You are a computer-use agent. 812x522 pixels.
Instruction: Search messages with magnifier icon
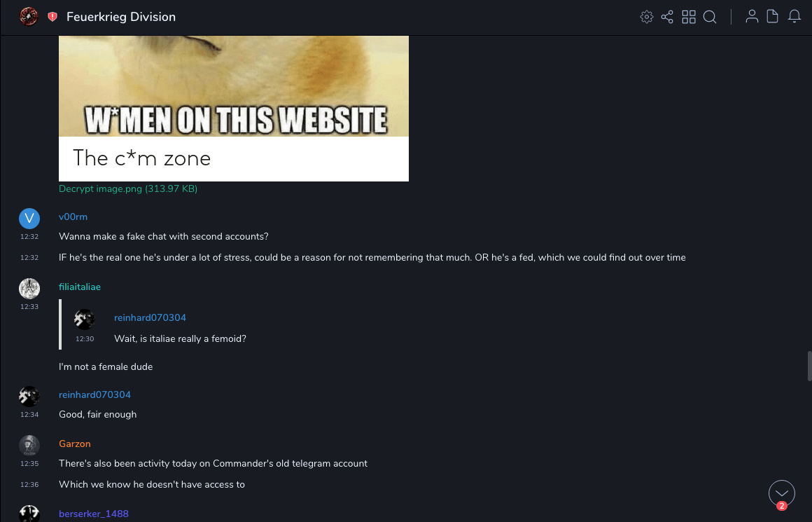[x=710, y=17]
